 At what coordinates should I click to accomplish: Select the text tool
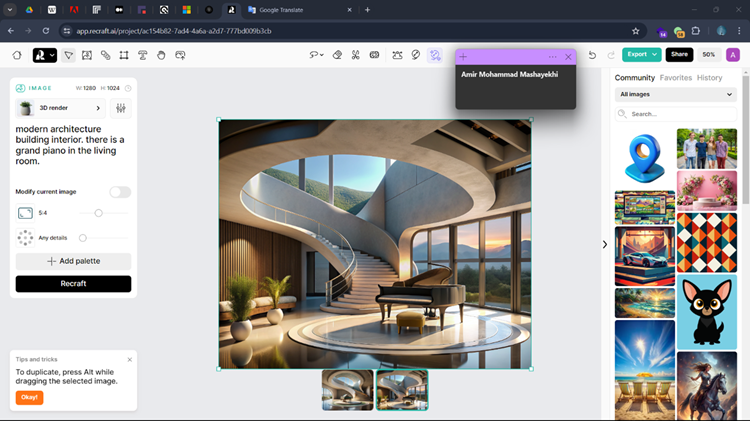pos(143,55)
